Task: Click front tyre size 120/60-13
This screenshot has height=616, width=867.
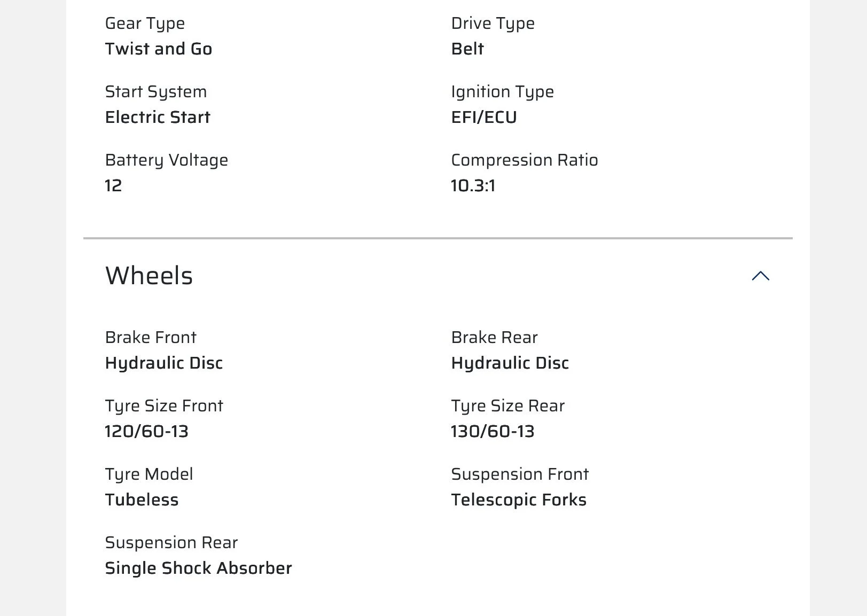Action: [147, 431]
